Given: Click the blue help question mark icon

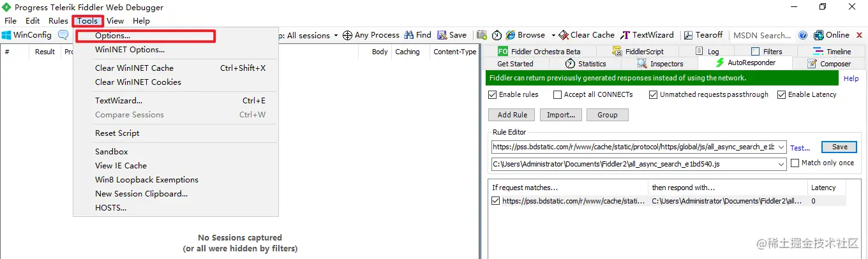Looking at the screenshot, I should point(802,35).
